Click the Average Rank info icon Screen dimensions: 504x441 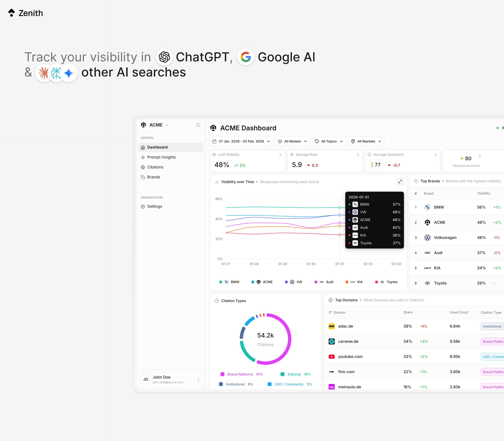358,154
